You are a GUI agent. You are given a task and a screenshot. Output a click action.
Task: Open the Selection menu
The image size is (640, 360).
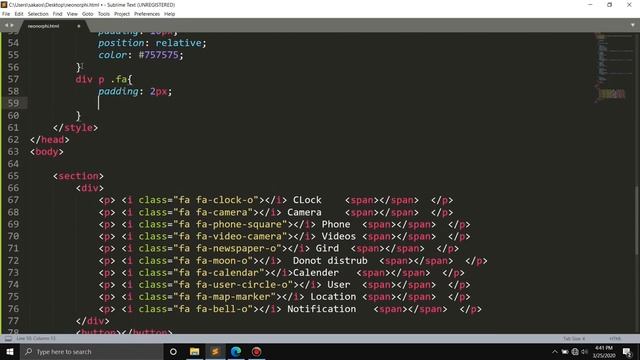(38, 14)
